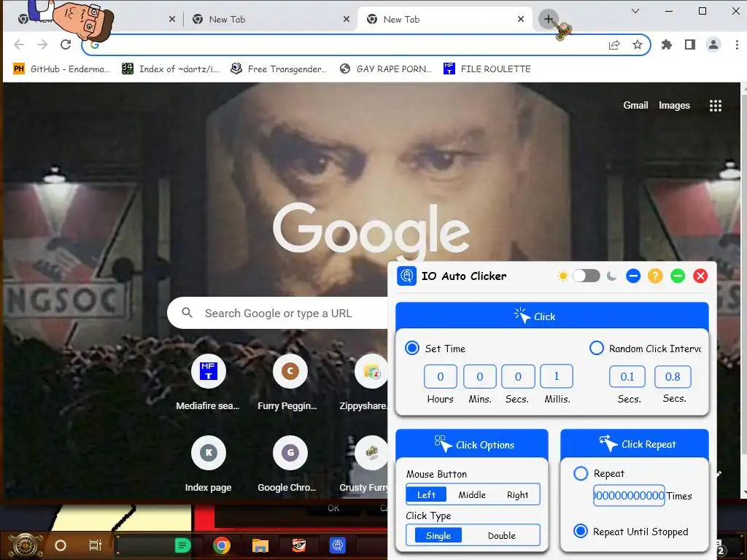Open the FILE ROULETTE bookmark

[x=487, y=69]
